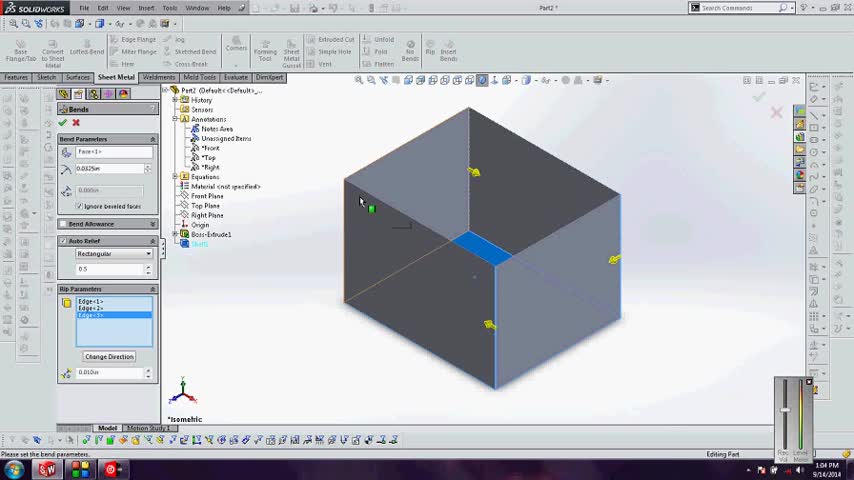Switch to the Evaluate tab
The image size is (854, 480).
pos(236,77)
